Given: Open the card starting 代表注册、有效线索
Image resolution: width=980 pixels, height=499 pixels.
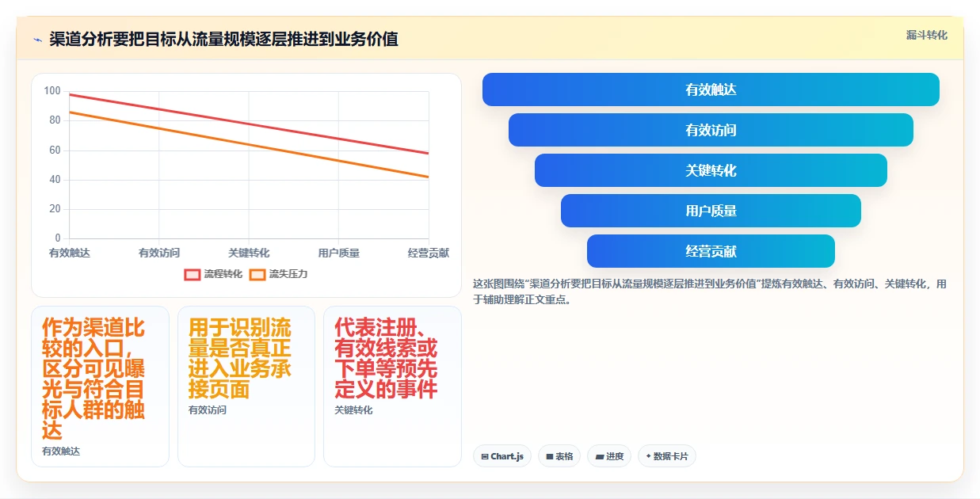Looking at the screenshot, I should (x=392, y=387).
